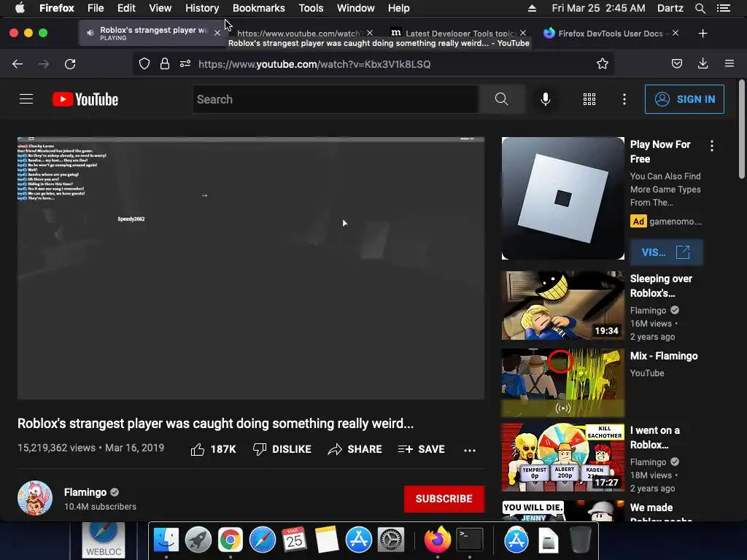
Task: Open YouTube settings three-dot menu
Action: click(624, 99)
